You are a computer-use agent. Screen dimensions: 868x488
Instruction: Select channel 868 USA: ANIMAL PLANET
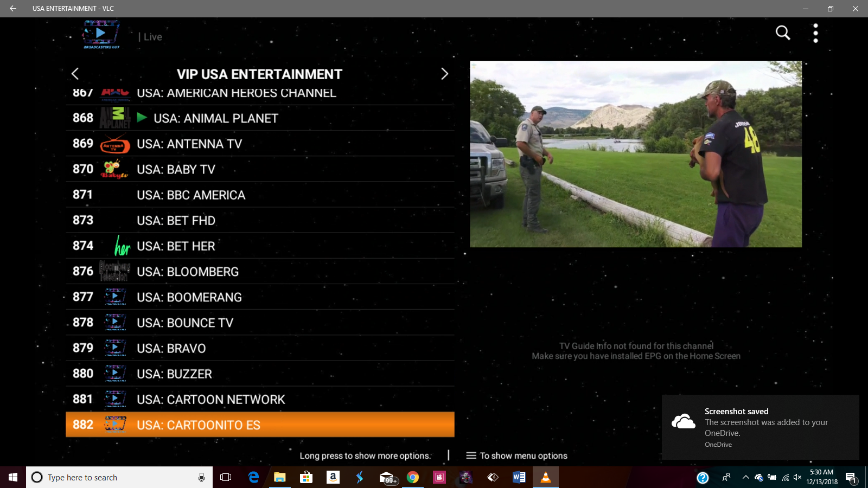click(260, 118)
